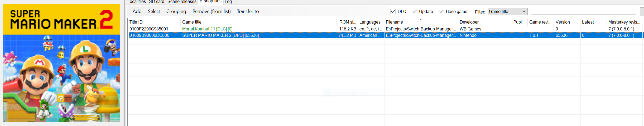Click Title ID 01009B90006DC800
The width and height of the screenshot is (644, 126).
click(149, 35)
